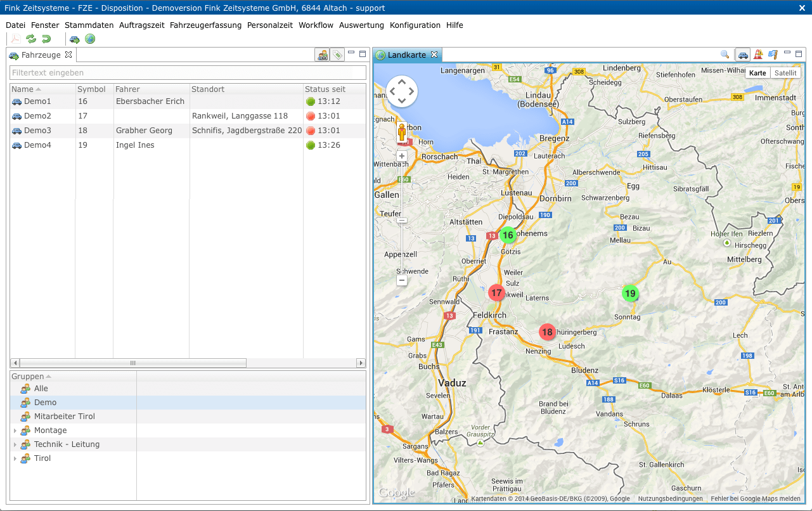Open the Fenster menu
This screenshot has height=511, width=812.
45,25
